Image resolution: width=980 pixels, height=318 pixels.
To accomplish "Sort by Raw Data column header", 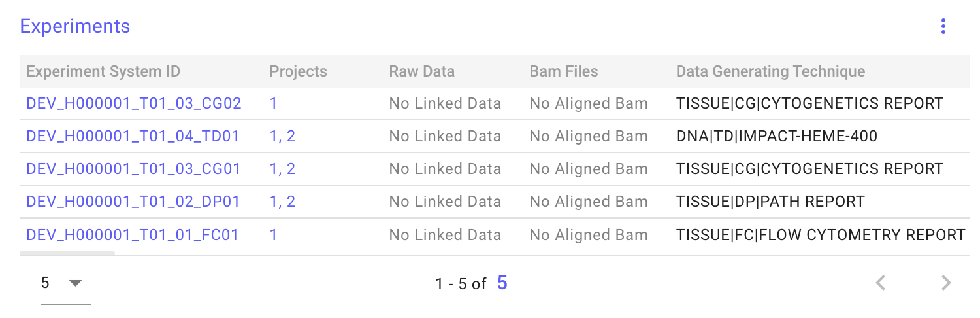I will [x=421, y=71].
